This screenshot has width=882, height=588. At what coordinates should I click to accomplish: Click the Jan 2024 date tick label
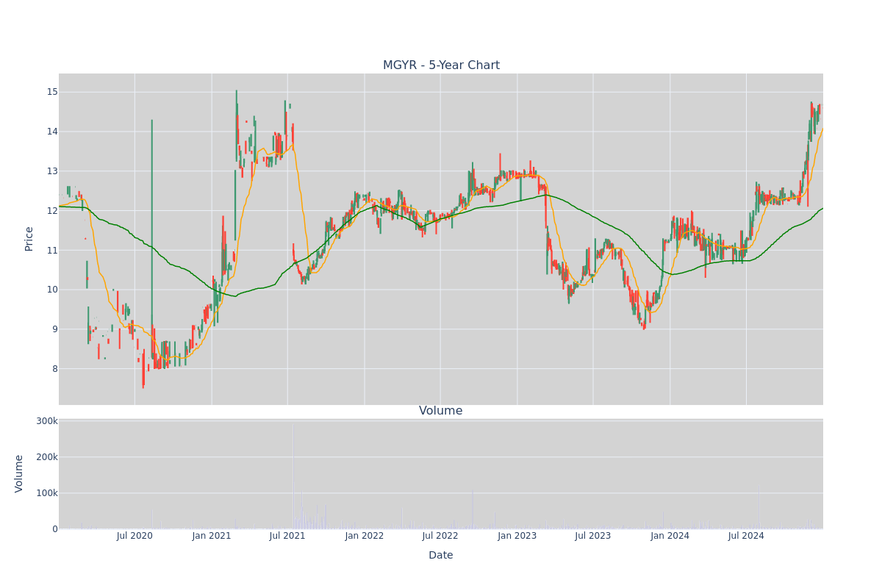coord(670,536)
